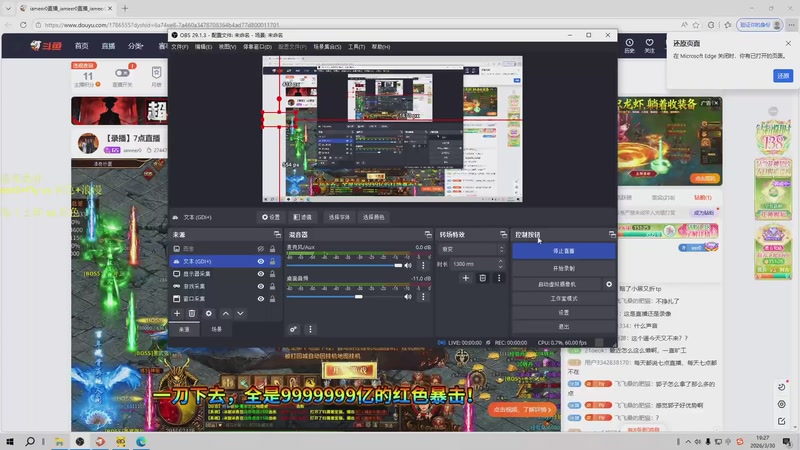Open the 分类 dropdown in Douyu nav

click(135, 46)
